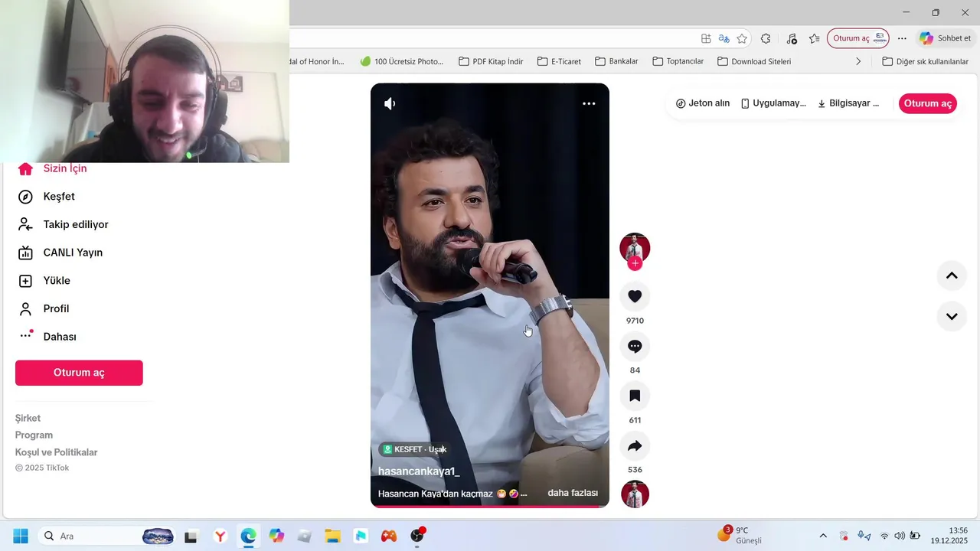Open the Bankalar bookmark folder
The height and width of the screenshot is (551, 980).
(616, 61)
